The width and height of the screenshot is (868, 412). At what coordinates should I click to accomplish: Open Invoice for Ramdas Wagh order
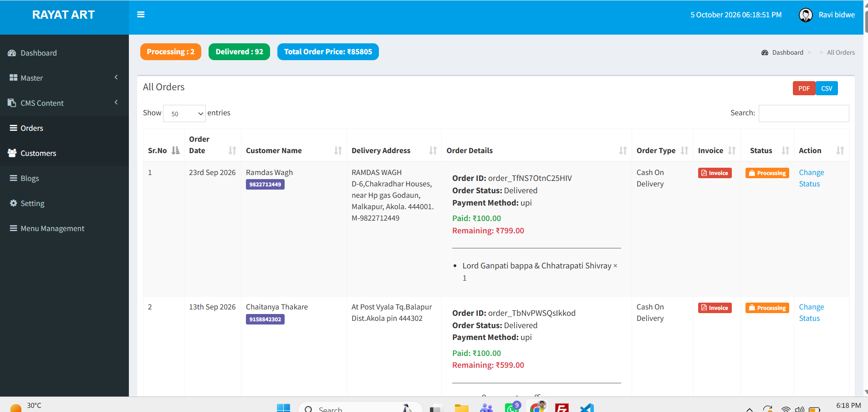click(x=715, y=173)
